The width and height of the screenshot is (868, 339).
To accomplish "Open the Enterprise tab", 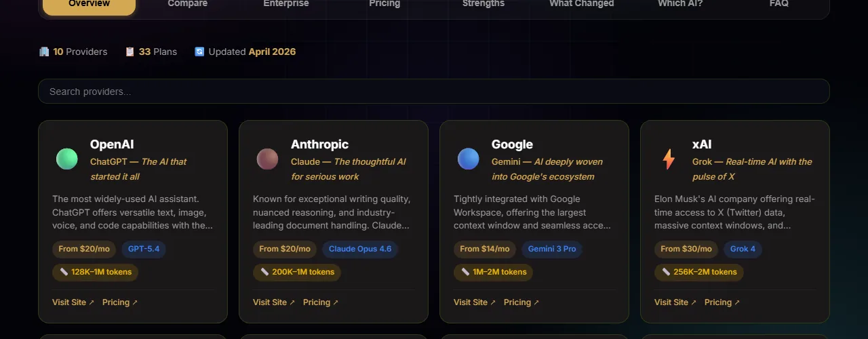I will 286,3.
